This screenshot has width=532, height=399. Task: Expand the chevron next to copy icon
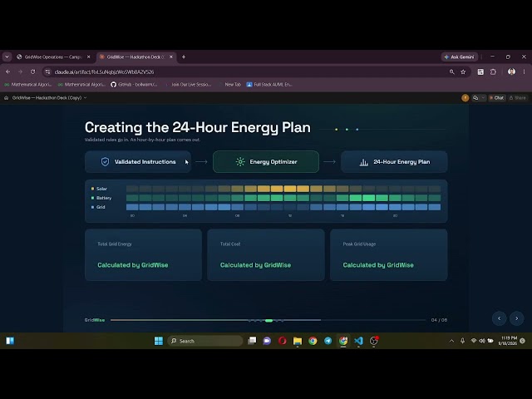(x=483, y=98)
